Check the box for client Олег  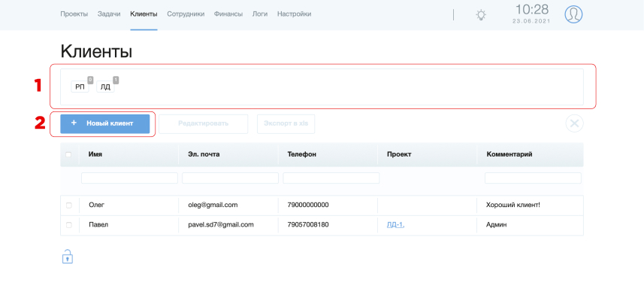[x=68, y=205]
